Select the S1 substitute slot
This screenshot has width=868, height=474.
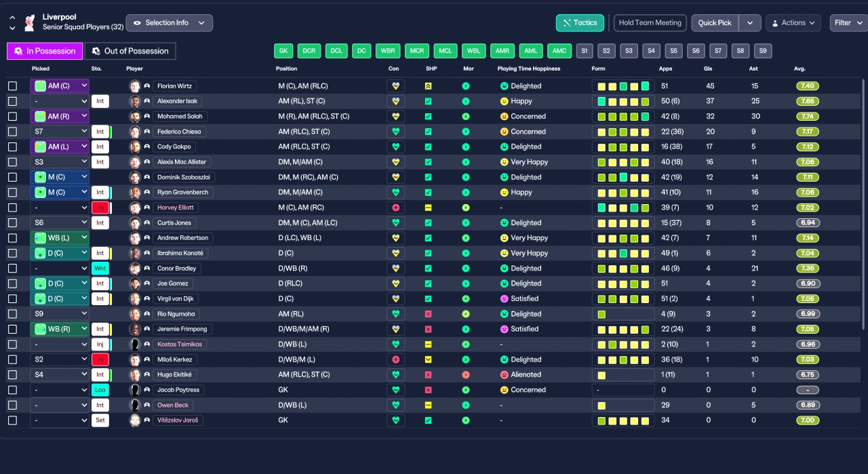pyautogui.click(x=585, y=51)
